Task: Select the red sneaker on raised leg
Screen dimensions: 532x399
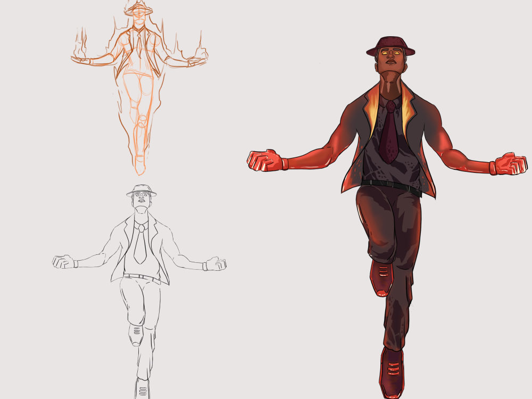Action: point(380,279)
